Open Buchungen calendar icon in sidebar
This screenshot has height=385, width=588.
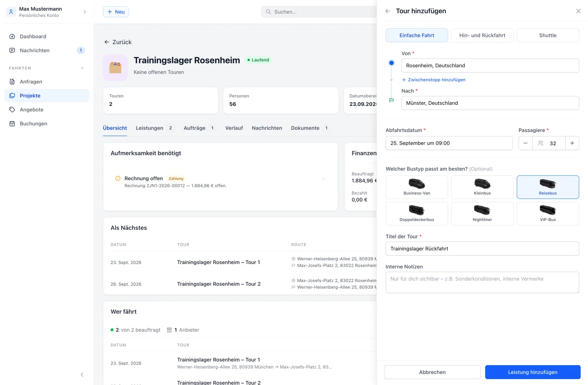click(x=12, y=124)
